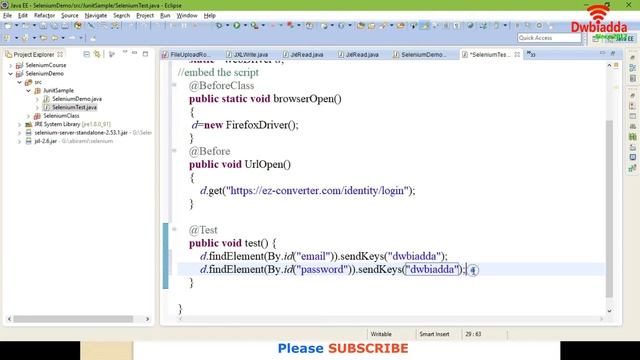Screen dimensions: 640x360
Task: Maximize the editor area
Action: (x=613, y=53)
